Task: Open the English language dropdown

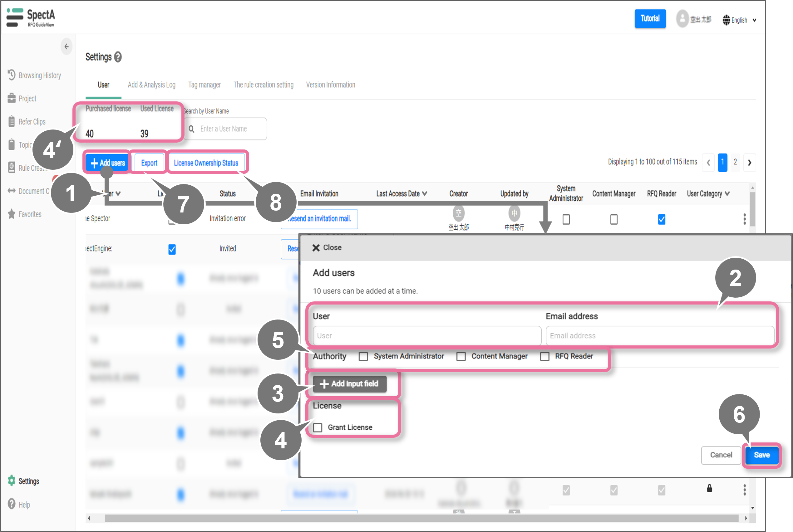Action: pyautogui.click(x=739, y=20)
